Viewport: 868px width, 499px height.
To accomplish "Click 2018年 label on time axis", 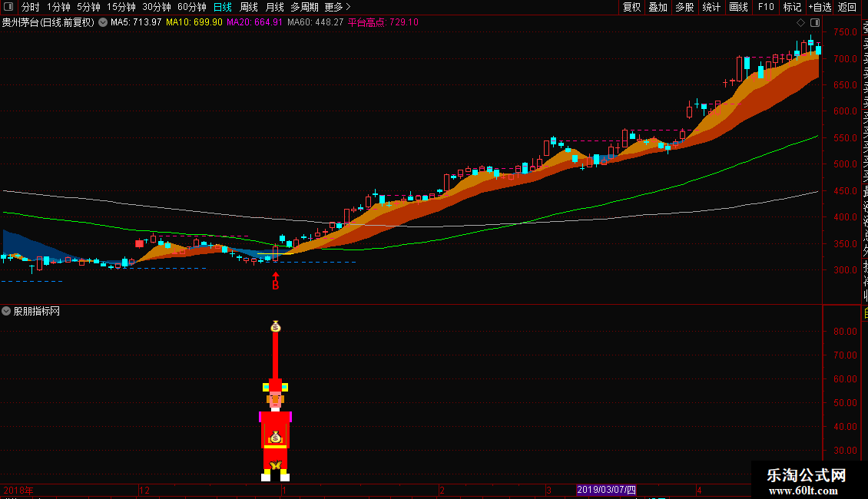I will coord(18,490).
